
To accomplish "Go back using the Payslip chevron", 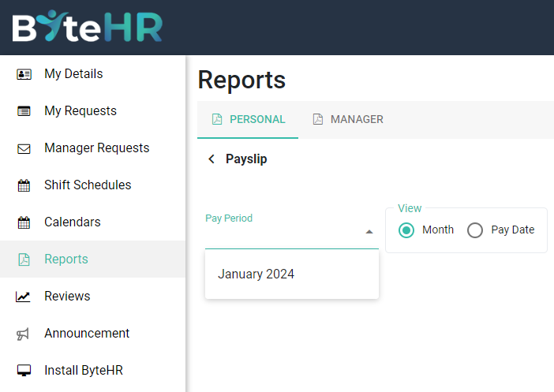I will [211, 159].
